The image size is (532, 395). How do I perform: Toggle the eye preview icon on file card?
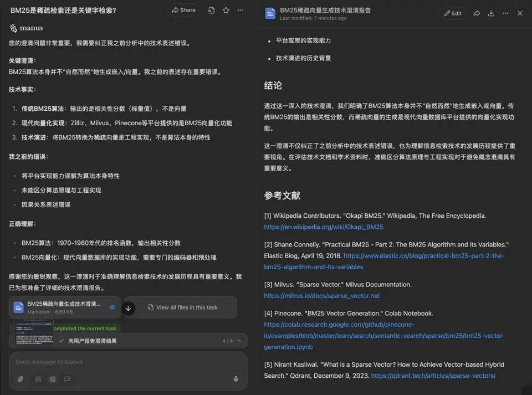(112, 307)
